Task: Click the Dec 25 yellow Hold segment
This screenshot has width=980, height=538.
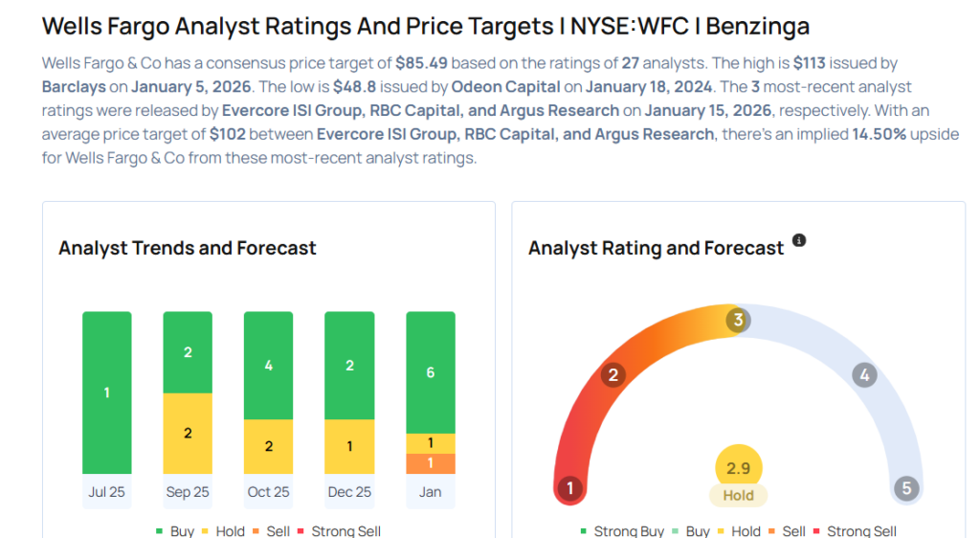Action: 349,446
